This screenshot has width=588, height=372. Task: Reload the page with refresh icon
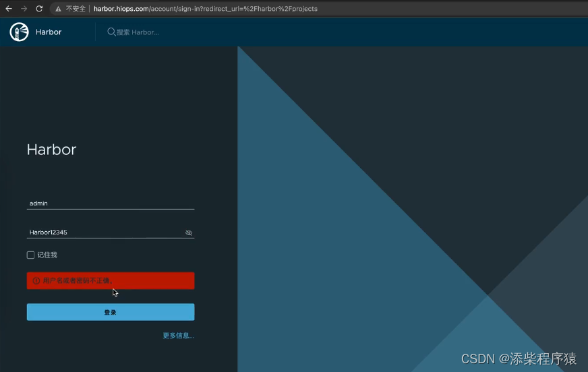(x=39, y=9)
